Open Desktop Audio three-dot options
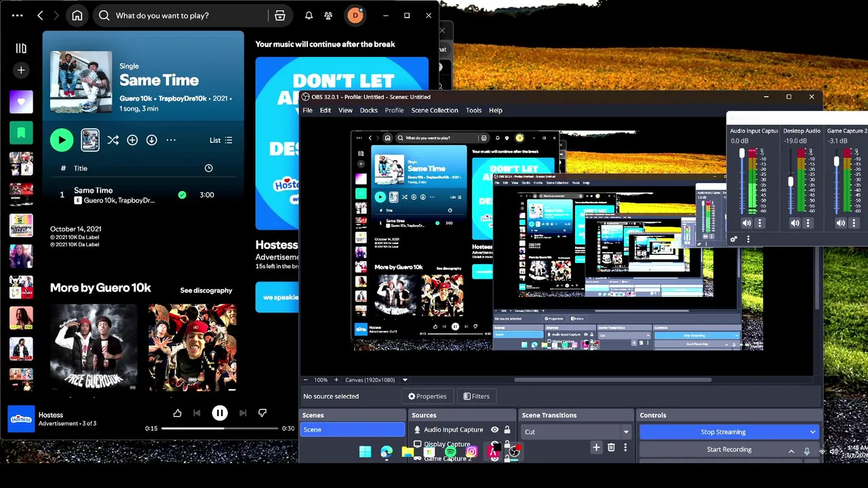Image resolution: width=868 pixels, height=488 pixels. pyautogui.click(x=808, y=223)
